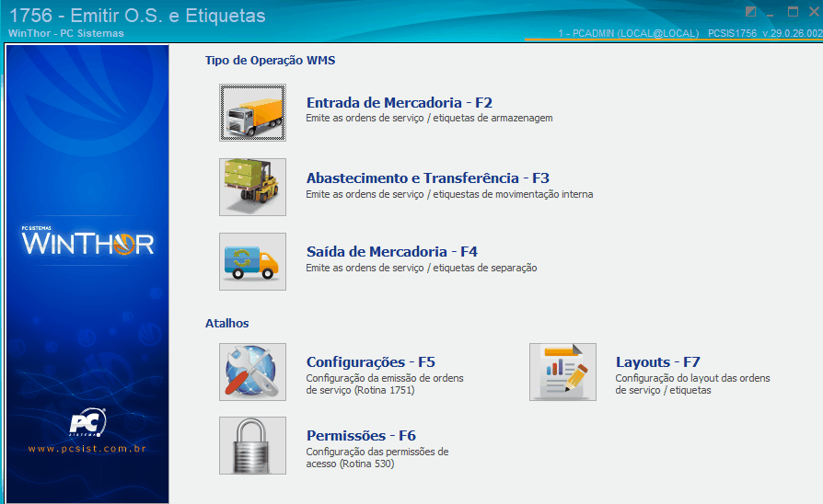
Task: Click text 'etiquetas de armazenagem' description
Action: click(429, 118)
